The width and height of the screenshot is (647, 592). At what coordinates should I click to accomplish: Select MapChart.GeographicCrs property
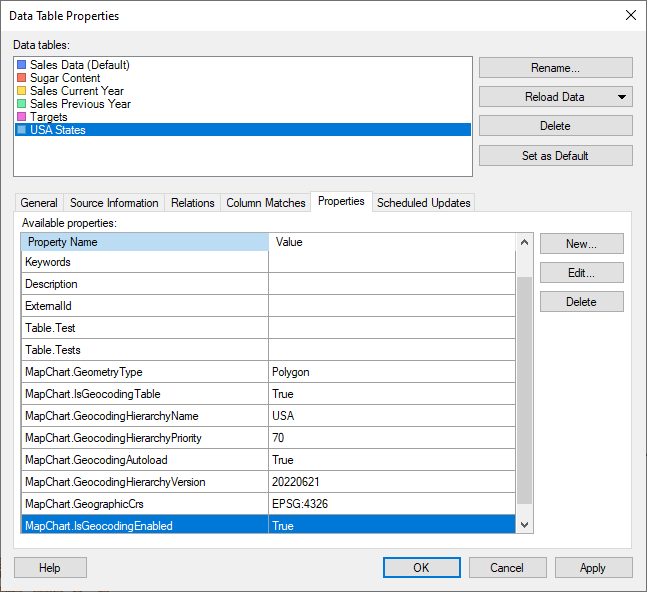click(268, 504)
